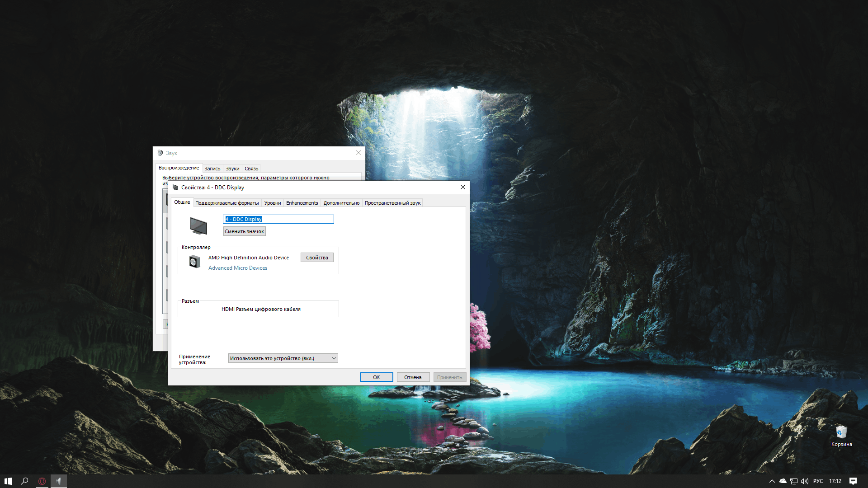
Task: Open Уровни tab in properties
Action: pyautogui.click(x=273, y=202)
